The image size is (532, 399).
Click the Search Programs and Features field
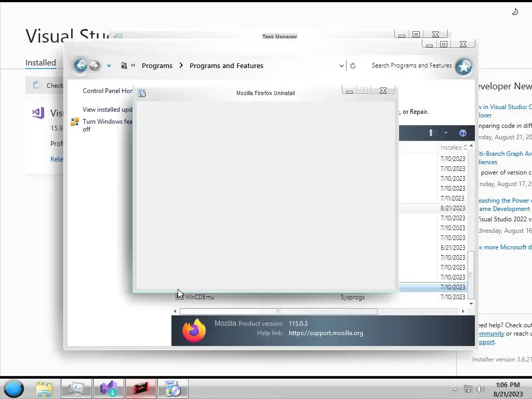pyautogui.click(x=411, y=65)
